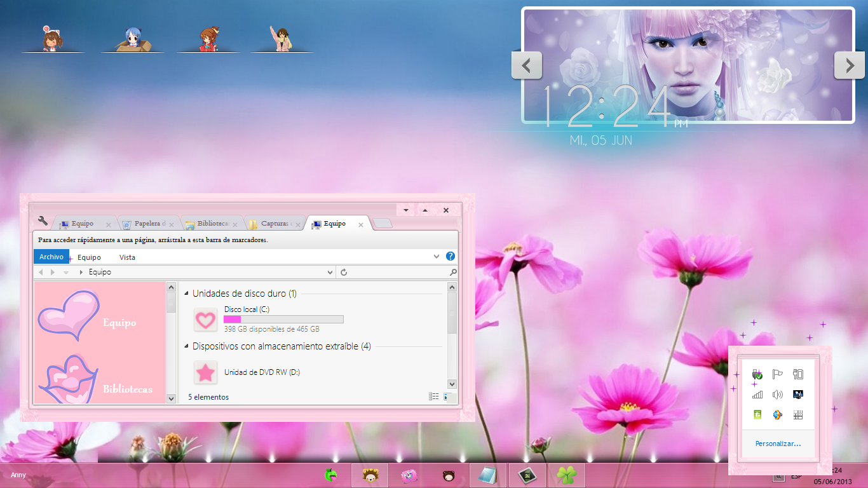Click the network signal bars icon in tray popup

tap(757, 394)
